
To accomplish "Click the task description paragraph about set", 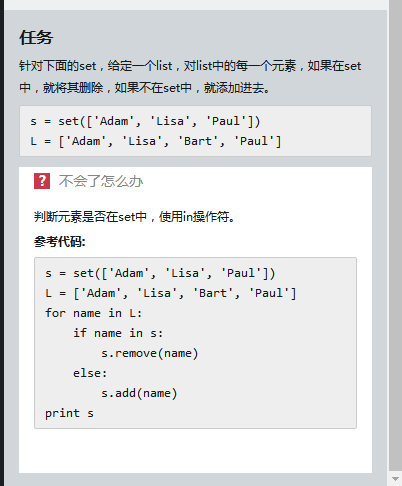I will tap(190, 77).
